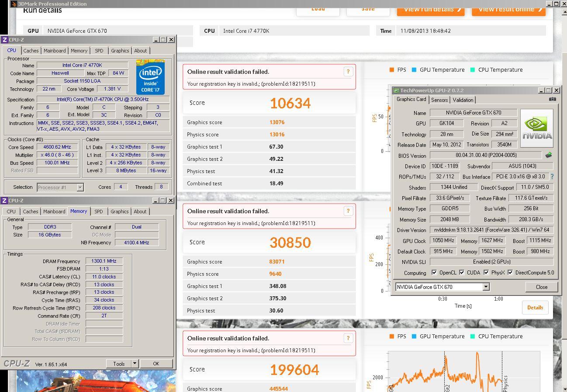Click the Intel Core i7 logo in CPU-Z
Viewport: 567px width, 392px height.
point(150,77)
